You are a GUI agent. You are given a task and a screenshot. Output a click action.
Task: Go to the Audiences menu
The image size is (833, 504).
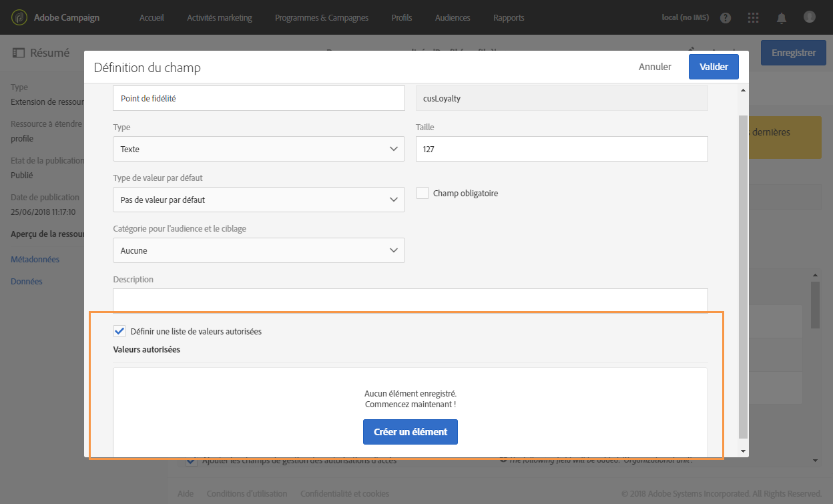[x=453, y=18]
